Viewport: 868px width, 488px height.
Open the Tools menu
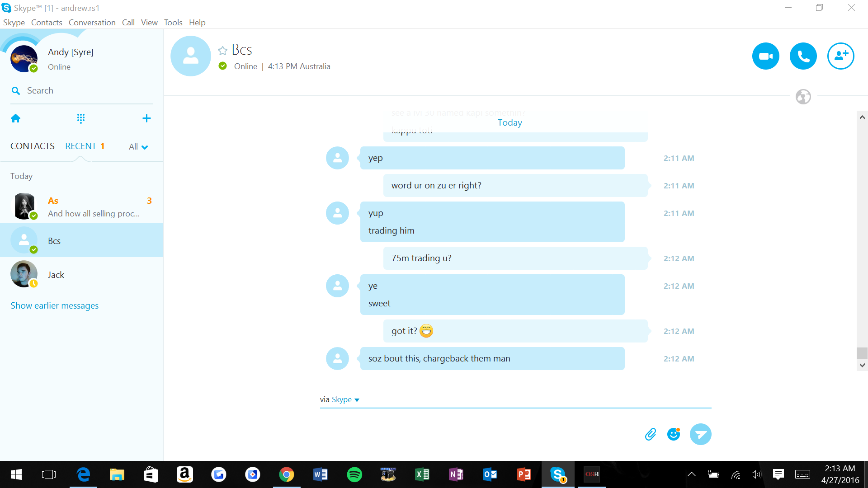click(x=173, y=23)
